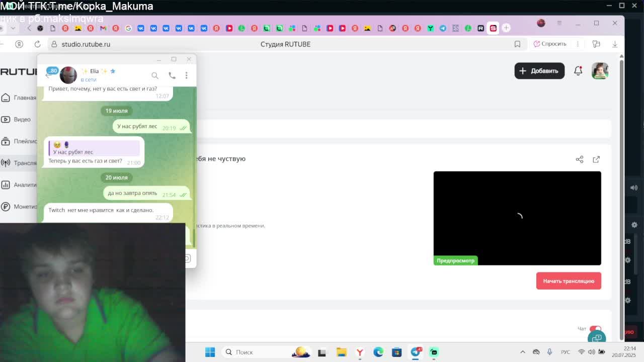Screen dimensions: 644x362
Task: Switch to the Telegram browser tab
Action: [x=443, y=28]
